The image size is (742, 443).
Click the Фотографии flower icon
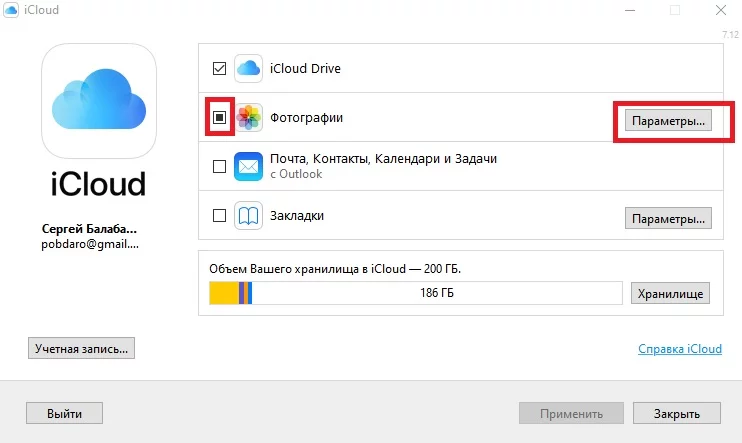pos(248,118)
